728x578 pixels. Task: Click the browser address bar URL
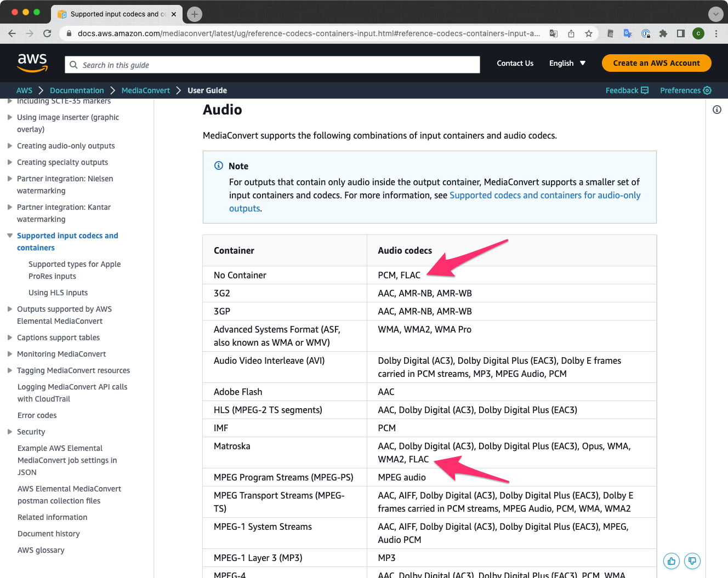click(309, 33)
